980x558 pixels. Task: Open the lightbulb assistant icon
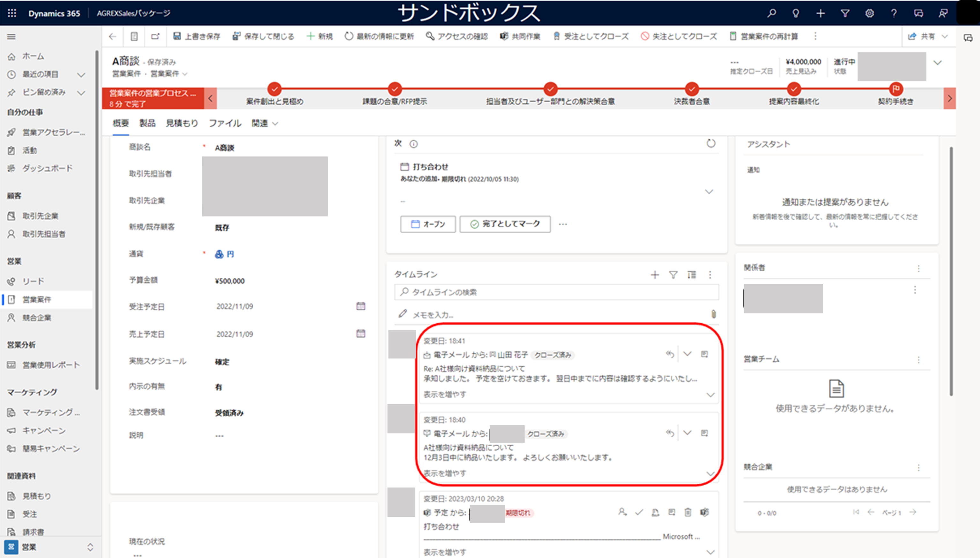click(796, 13)
